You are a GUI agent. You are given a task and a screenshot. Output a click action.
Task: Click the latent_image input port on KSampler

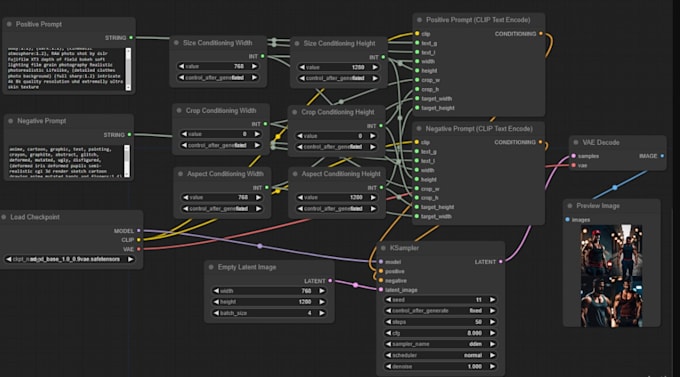coord(381,290)
